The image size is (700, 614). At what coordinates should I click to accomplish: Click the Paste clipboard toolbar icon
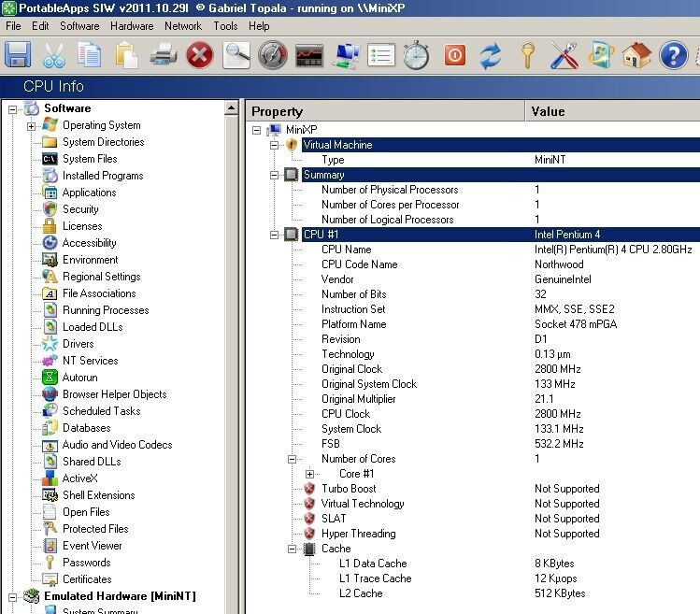pyautogui.click(x=126, y=55)
